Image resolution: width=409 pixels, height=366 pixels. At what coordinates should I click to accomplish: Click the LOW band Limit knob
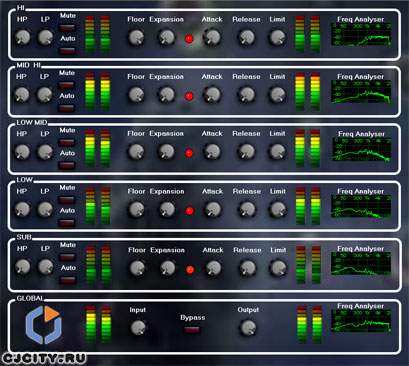[278, 209]
